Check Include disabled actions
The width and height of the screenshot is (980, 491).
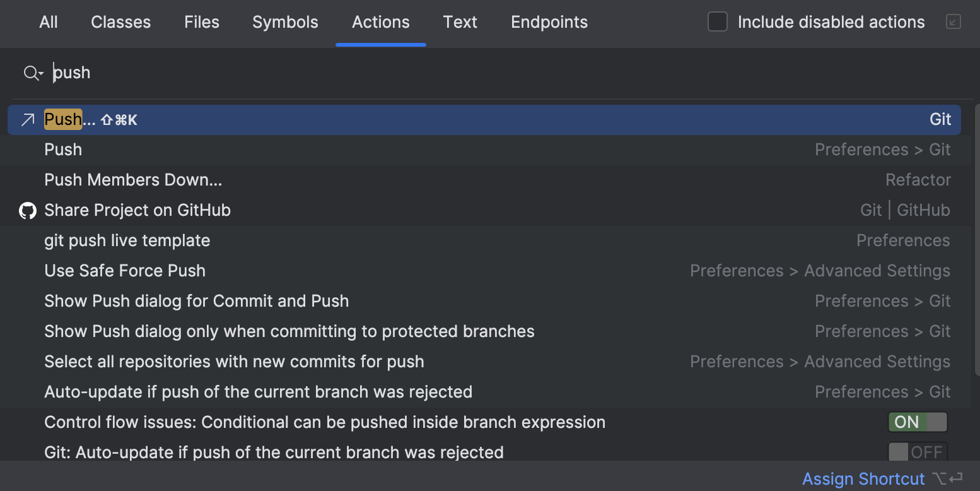click(717, 21)
